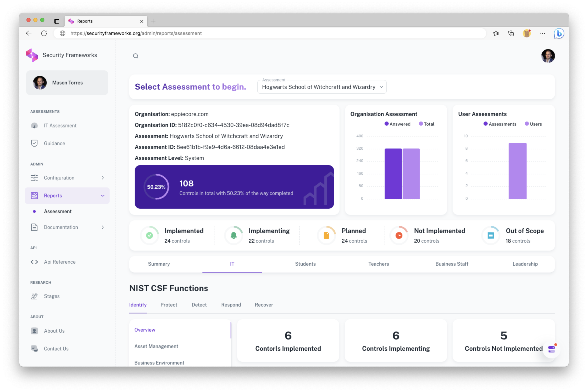Click the Api Reference code brackets icon
This screenshot has width=588, height=392.
point(34,262)
